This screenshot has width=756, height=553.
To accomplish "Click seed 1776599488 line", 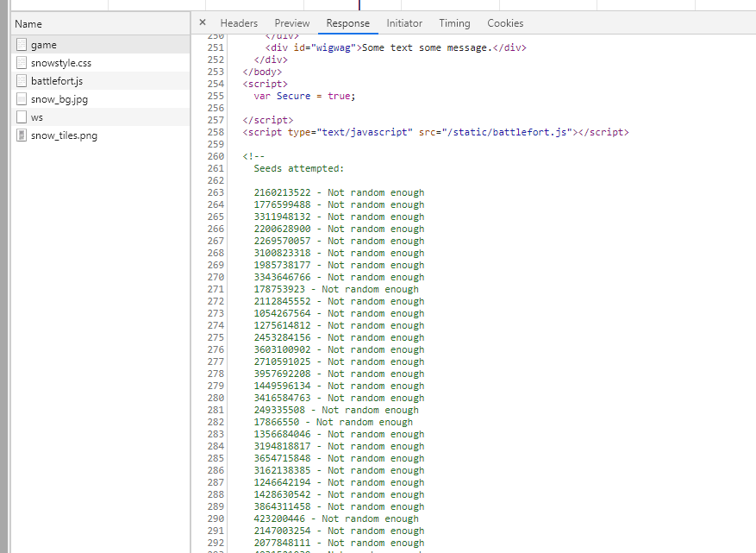I will click(339, 204).
